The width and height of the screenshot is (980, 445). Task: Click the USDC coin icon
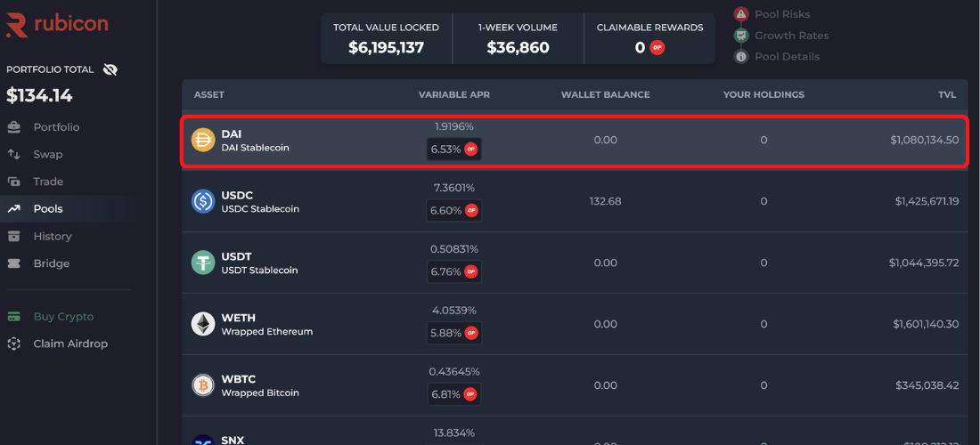pos(203,201)
